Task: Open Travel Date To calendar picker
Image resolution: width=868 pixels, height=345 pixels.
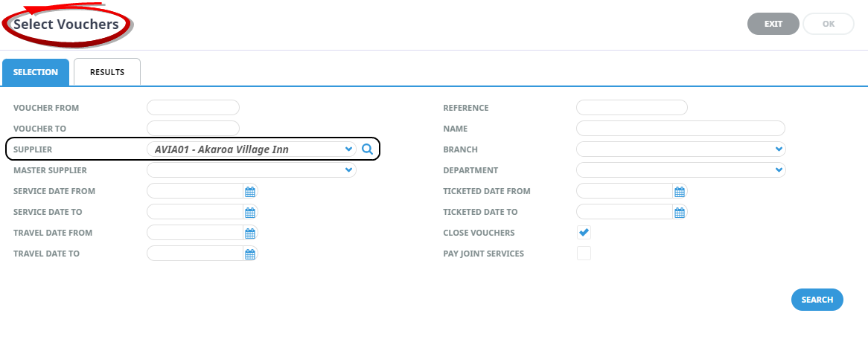Action: click(x=250, y=254)
